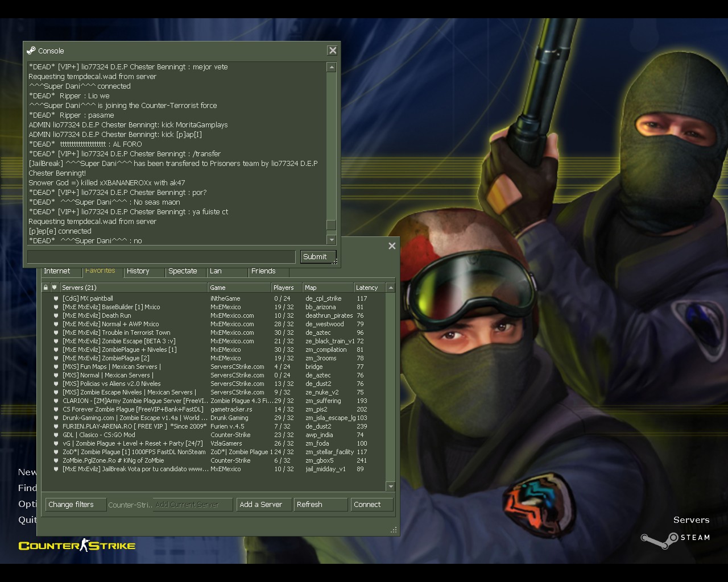Click the shield icon beside BaseBuilder [1] Mxico server
The width and height of the screenshot is (728, 582).
56,307
